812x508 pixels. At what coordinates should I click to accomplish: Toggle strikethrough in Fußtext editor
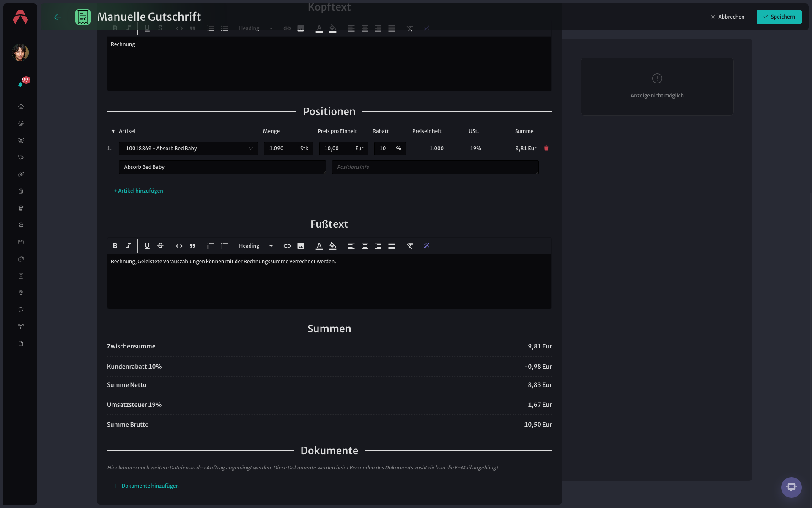(x=160, y=246)
